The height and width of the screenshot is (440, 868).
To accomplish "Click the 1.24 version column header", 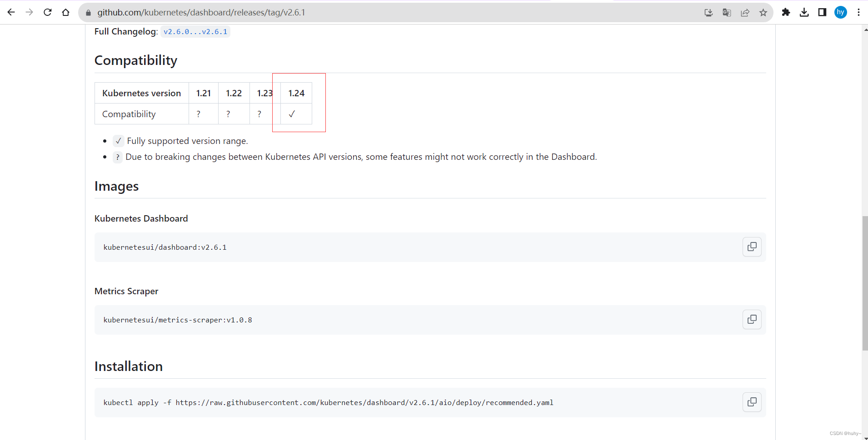I will 296,93.
